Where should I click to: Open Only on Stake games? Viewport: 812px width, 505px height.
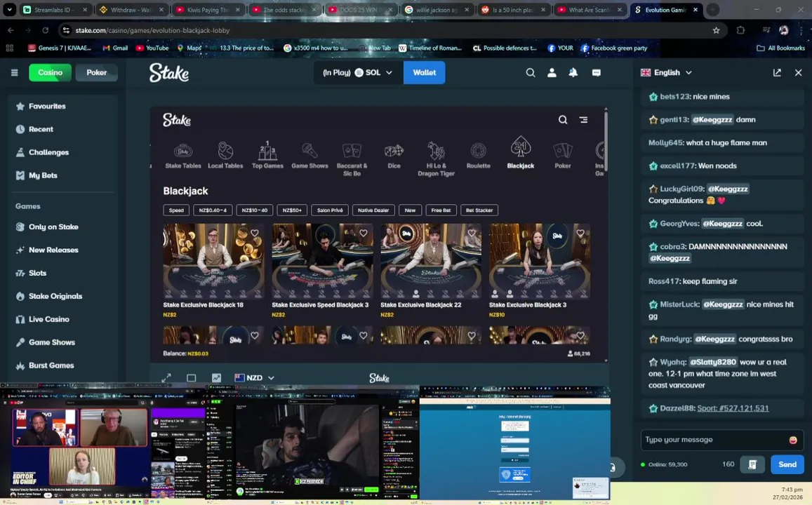[62, 227]
